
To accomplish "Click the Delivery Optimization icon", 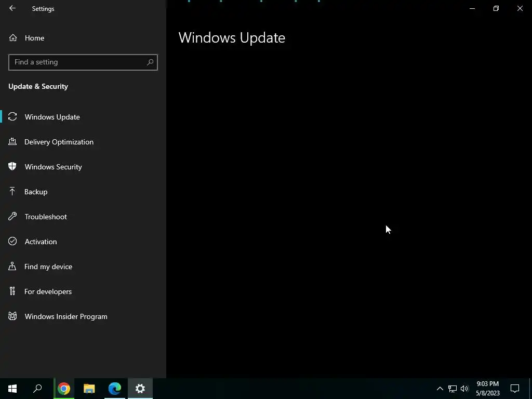I will (12, 141).
